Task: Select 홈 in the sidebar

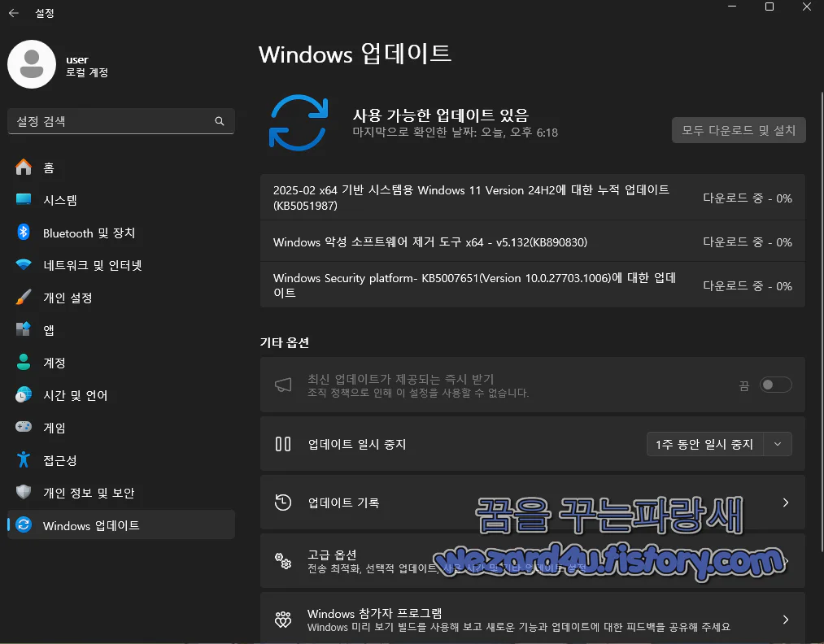Action: (x=121, y=168)
